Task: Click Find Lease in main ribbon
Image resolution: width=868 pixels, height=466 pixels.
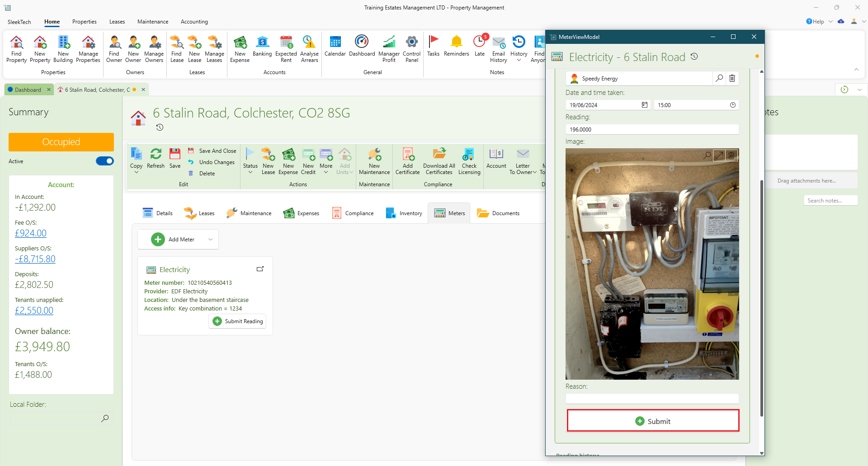Action: click(x=177, y=49)
